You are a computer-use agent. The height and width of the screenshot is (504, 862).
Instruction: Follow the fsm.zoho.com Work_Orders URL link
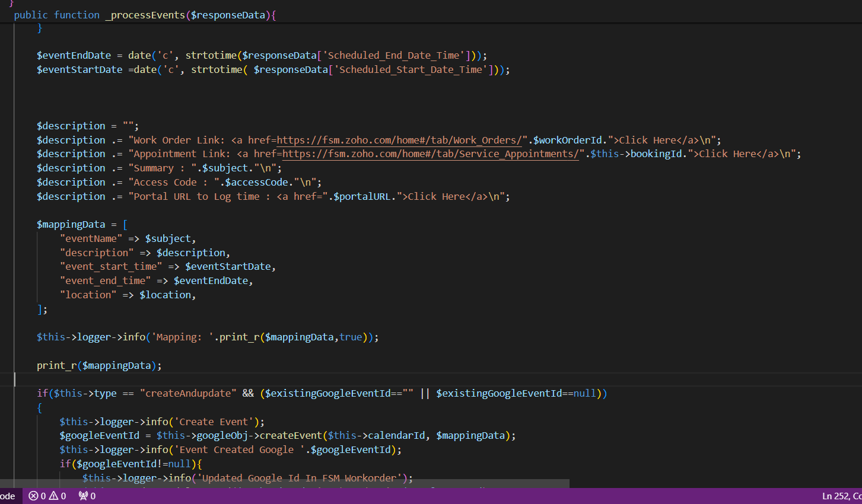pos(399,140)
